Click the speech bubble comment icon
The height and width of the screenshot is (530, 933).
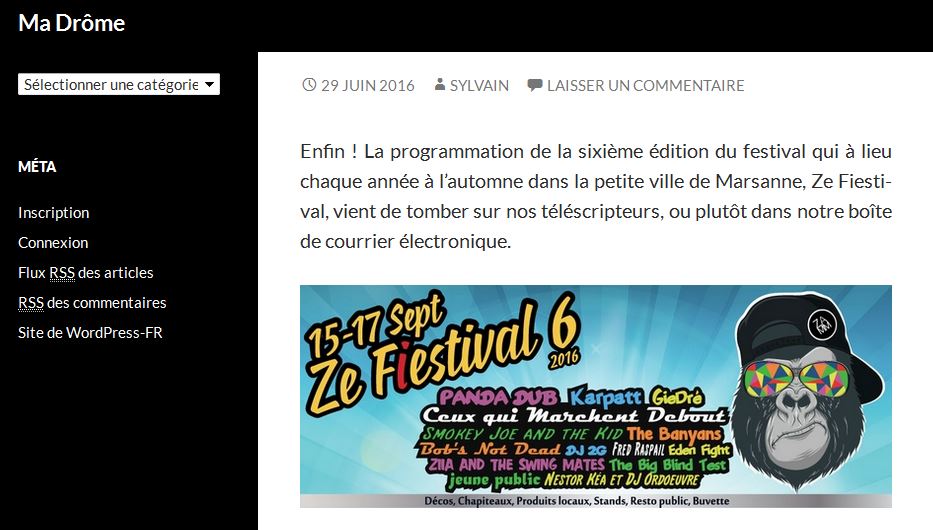tap(534, 85)
